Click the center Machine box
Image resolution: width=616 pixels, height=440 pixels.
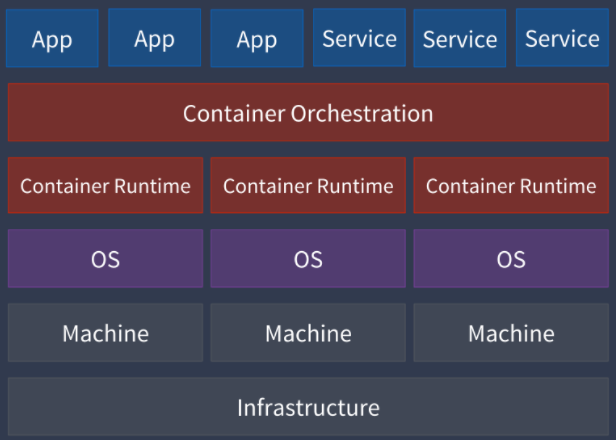pyautogui.click(x=308, y=333)
